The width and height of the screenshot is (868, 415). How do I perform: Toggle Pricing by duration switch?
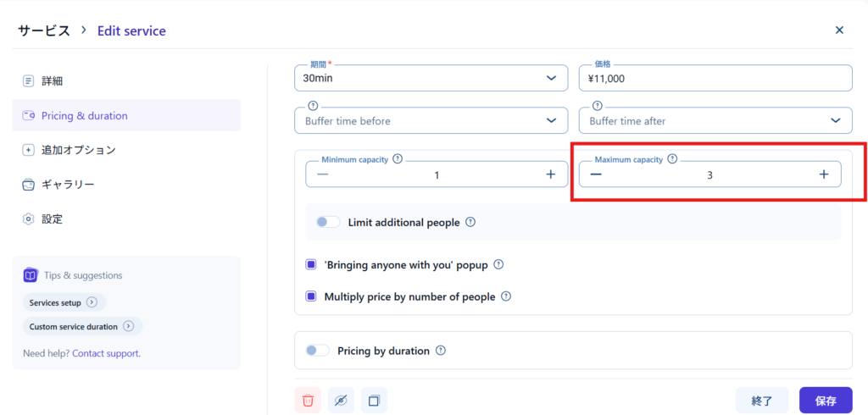pyautogui.click(x=317, y=351)
